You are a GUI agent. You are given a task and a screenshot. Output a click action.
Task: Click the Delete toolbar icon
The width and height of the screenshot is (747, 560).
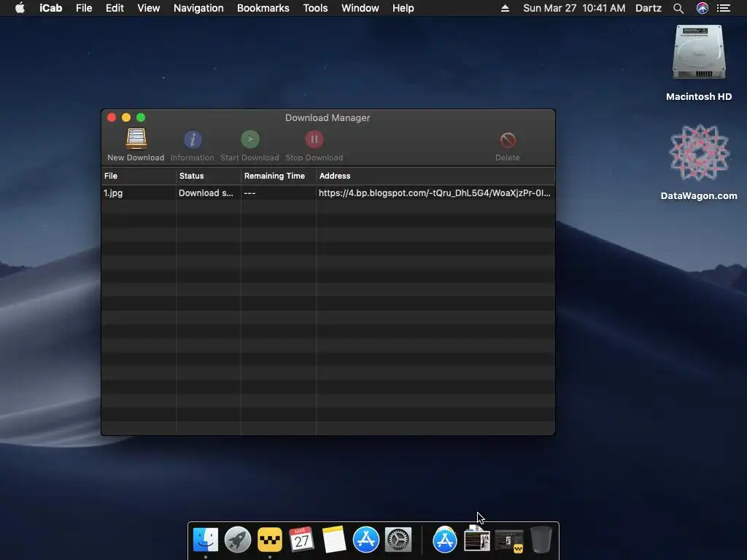pos(508,140)
